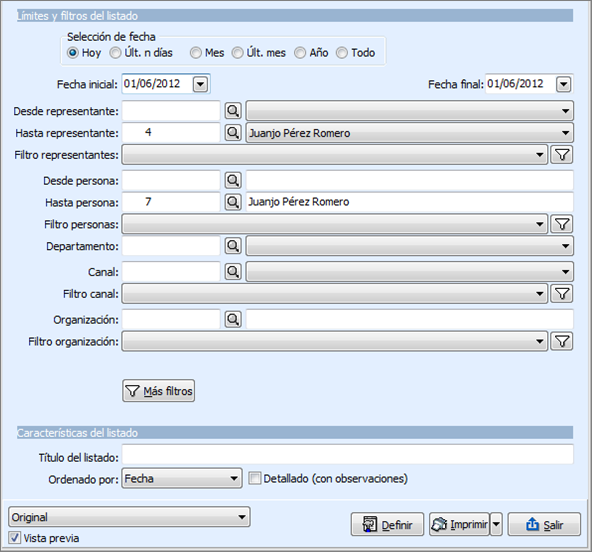Click Desde persona name field
This screenshot has width=592, height=552.
pos(410,180)
